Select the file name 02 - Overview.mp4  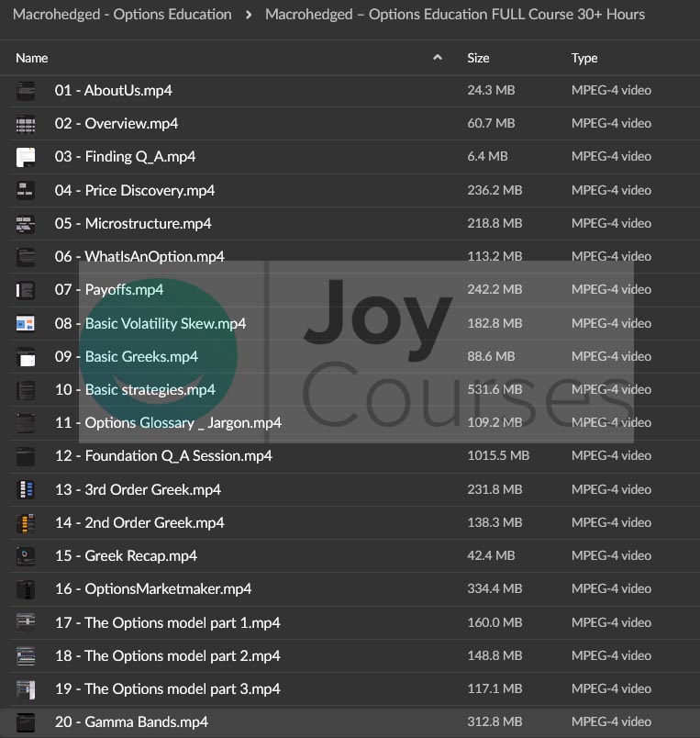click(117, 123)
